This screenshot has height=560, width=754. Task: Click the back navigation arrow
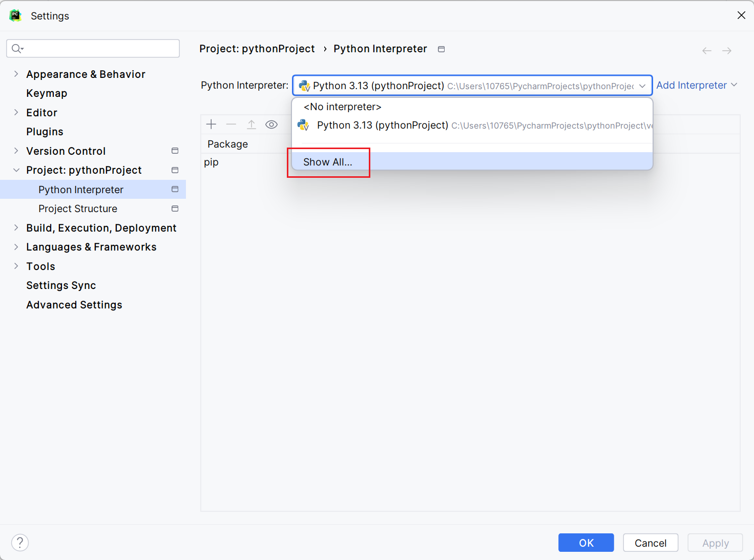[x=707, y=51]
